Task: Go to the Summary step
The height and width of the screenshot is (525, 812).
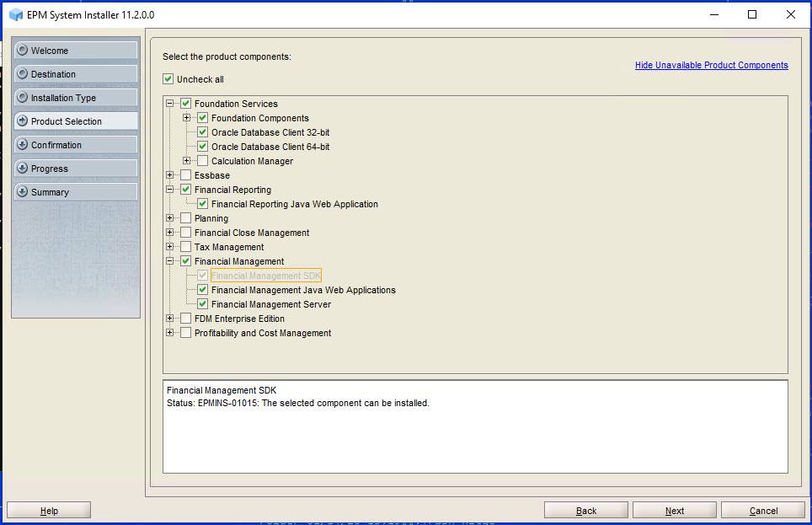Action: 76,192
